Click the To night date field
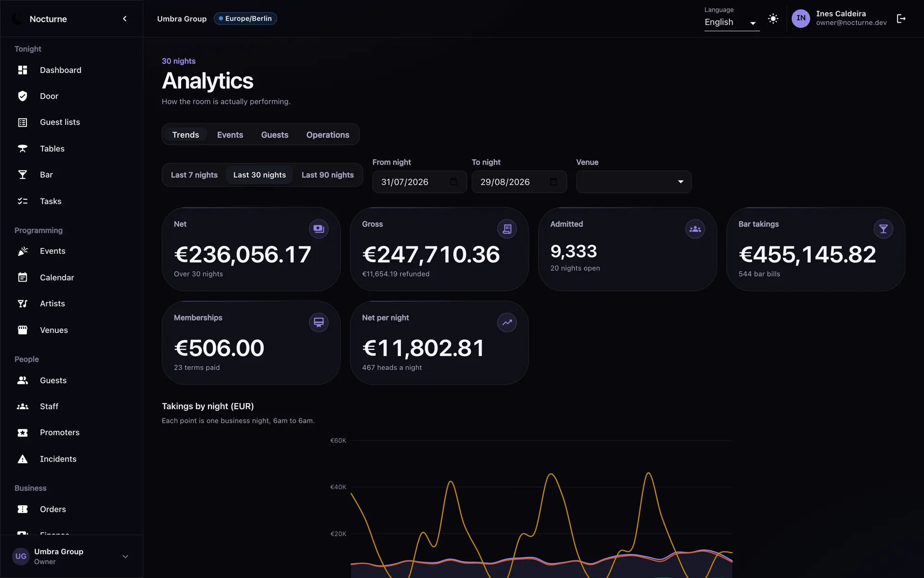This screenshot has width=924, height=578. point(519,182)
